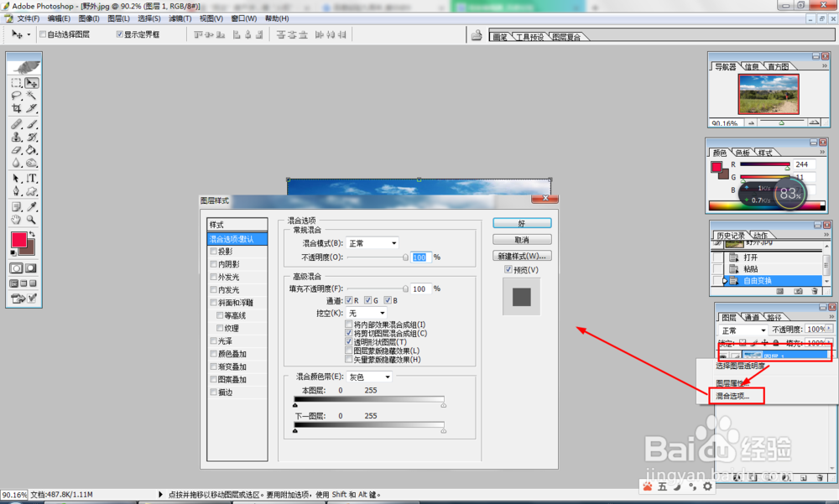
Task: Click 粘贴 state in History panel
Action: pos(750,269)
